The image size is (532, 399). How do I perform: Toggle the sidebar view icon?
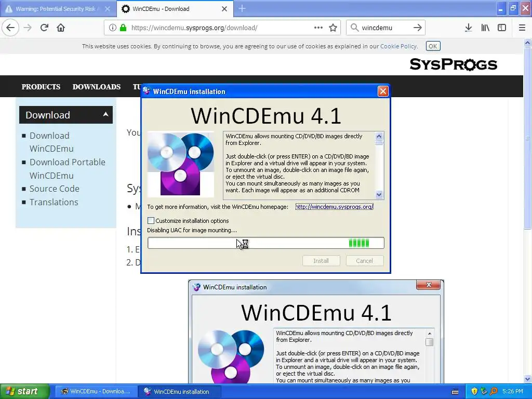coord(502,28)
